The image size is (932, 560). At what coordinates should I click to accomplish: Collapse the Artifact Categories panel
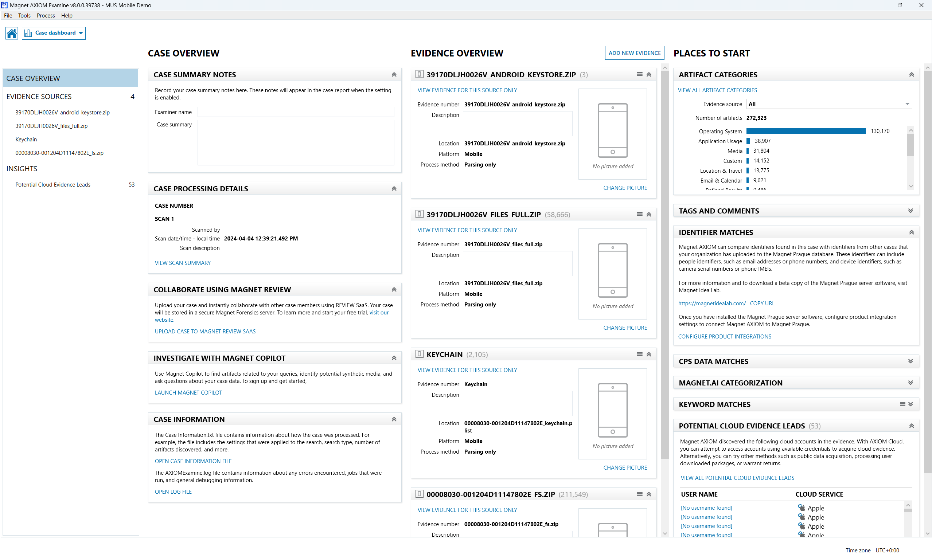(911, 75)
